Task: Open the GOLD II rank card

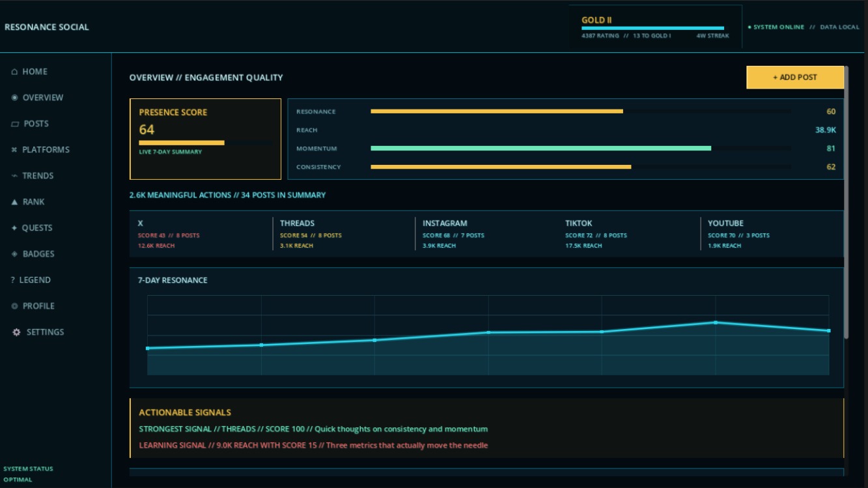Action: [655, 26]
